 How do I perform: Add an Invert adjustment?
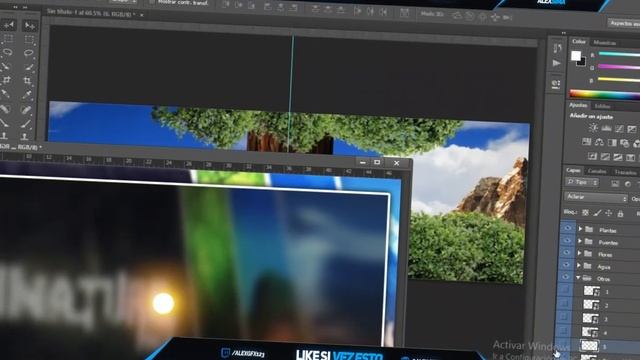point(592,156)
